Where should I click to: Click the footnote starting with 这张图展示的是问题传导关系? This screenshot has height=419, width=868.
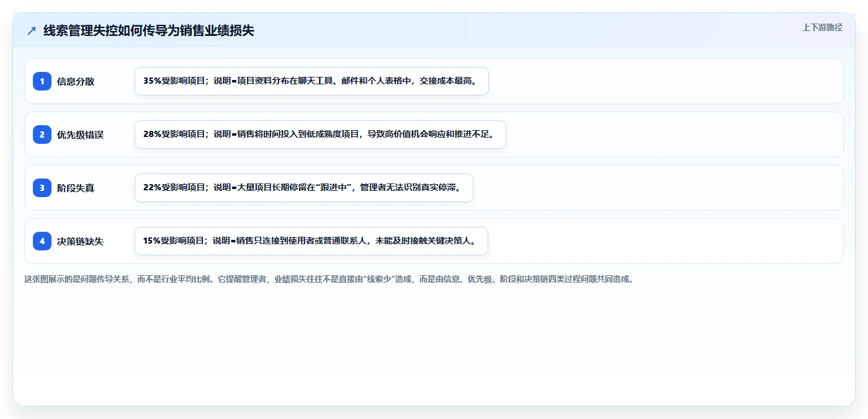click(x=329, y=279)
